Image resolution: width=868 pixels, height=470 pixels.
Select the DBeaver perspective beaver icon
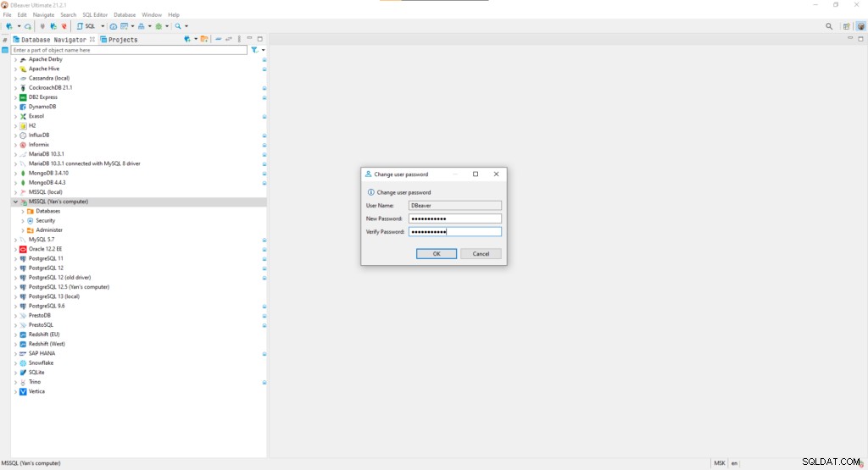point(861,26)
